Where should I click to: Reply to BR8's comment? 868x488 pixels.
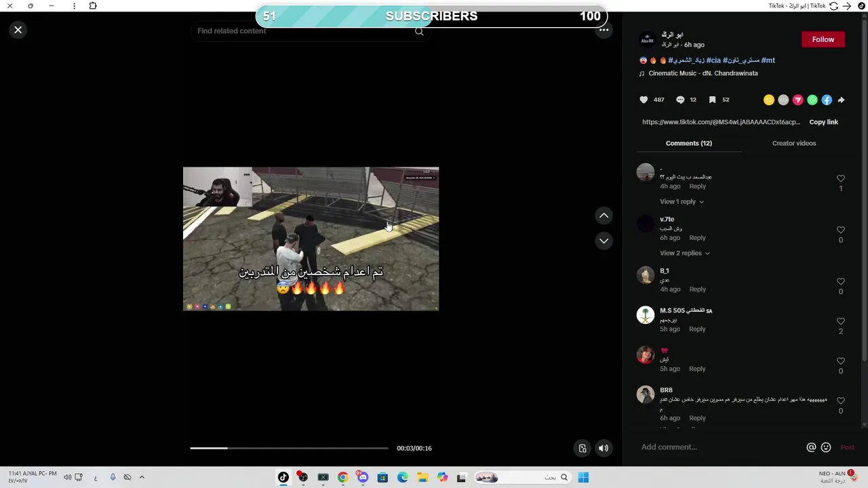coord(697,418)
